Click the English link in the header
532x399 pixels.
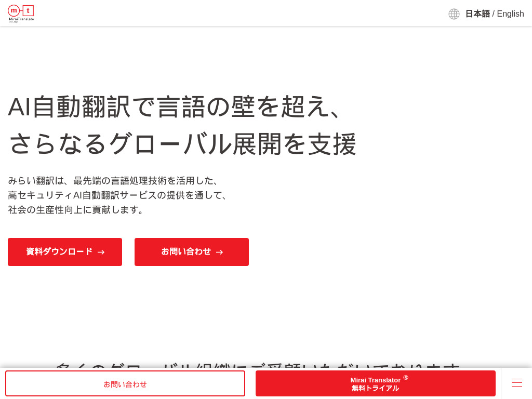pos(510,14)
